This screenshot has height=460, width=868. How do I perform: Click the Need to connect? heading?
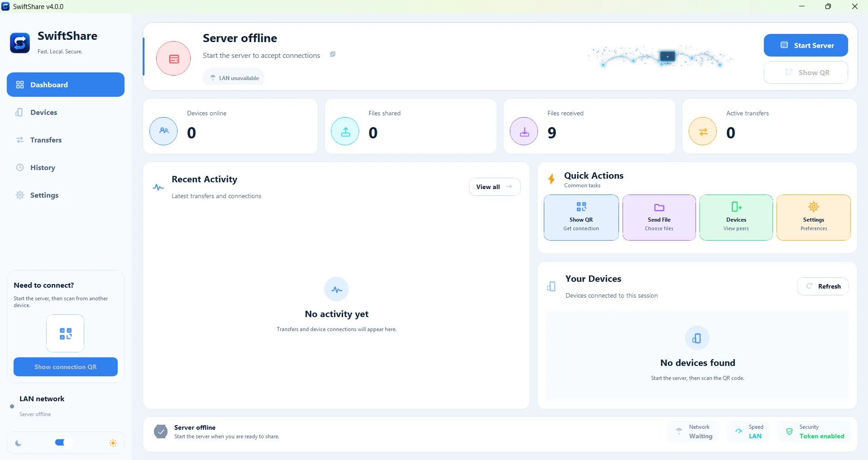click(x=44, y=285)
